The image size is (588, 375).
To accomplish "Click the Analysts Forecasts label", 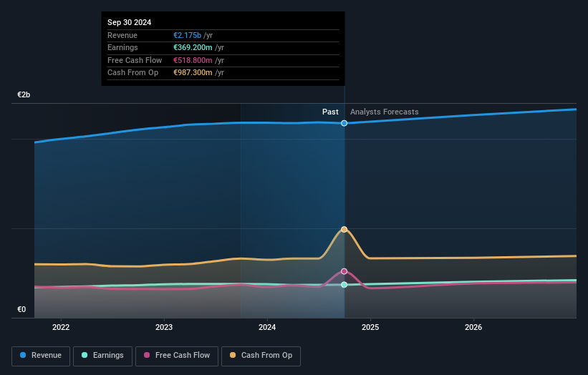I will (384, 112).
